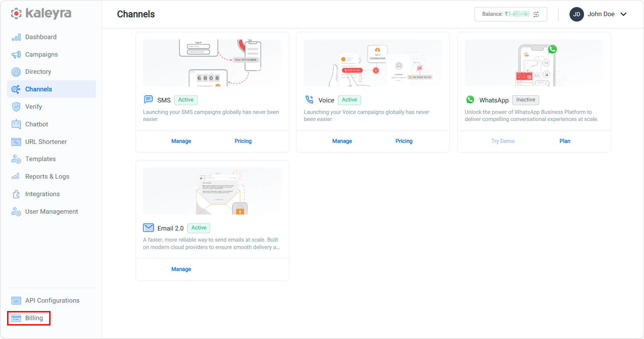Click the Email 2.0 Active status badge
Image resolution: width=644 pixels, height=339 pixels.
(199, 228)
